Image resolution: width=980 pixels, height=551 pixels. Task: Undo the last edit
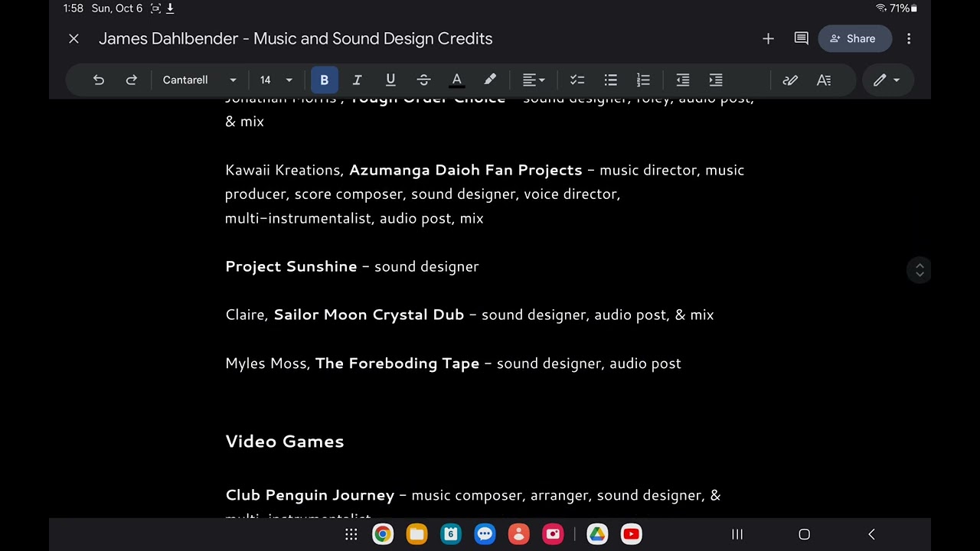[99, 80]
